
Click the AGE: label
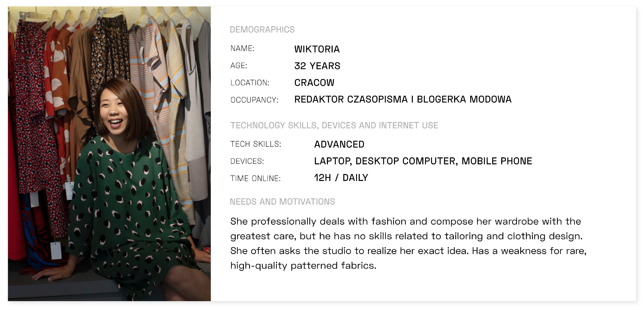pyautogui.click(x=239, y=66)
